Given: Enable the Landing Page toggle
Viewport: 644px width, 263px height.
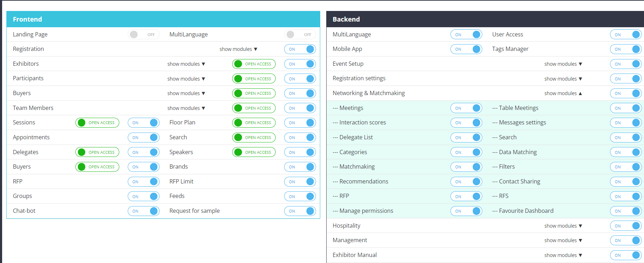Looking at the screenshot, I should [x=143, y=34].
